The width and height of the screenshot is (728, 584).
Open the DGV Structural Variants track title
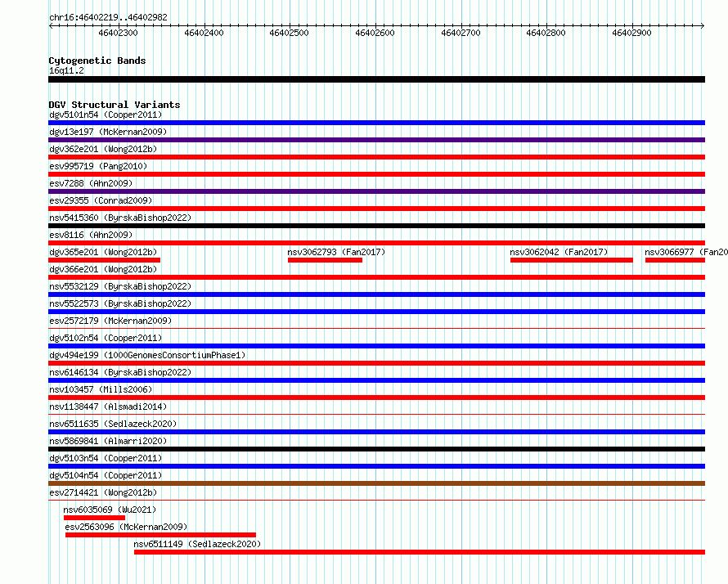[115, 105]
